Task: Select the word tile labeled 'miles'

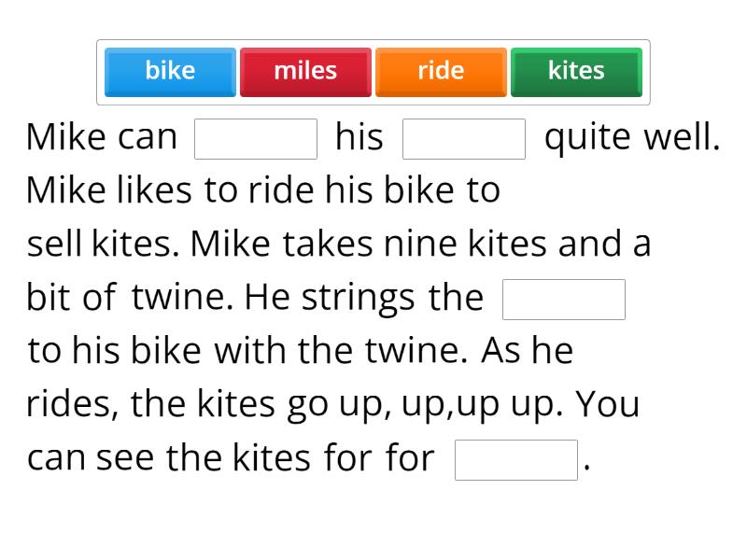Action: coord(305,71)
